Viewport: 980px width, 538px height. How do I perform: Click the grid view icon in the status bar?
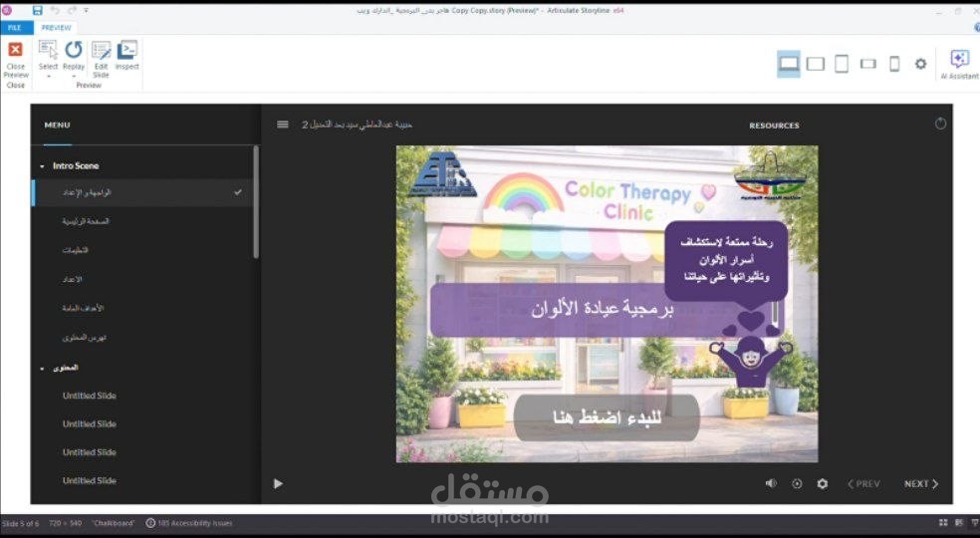pyautogui.click(x=943, y=523)
